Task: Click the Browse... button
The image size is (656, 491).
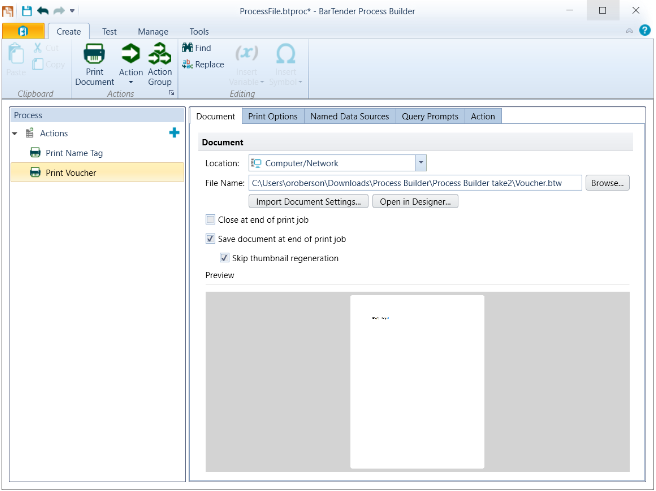Action: pyautogui.click(x=607, y=183)
